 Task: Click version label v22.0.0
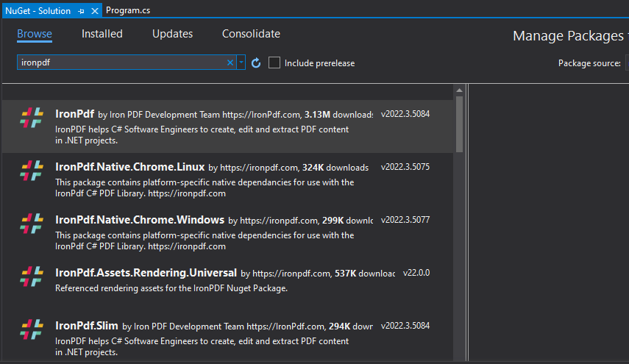[x=416, y=273]
